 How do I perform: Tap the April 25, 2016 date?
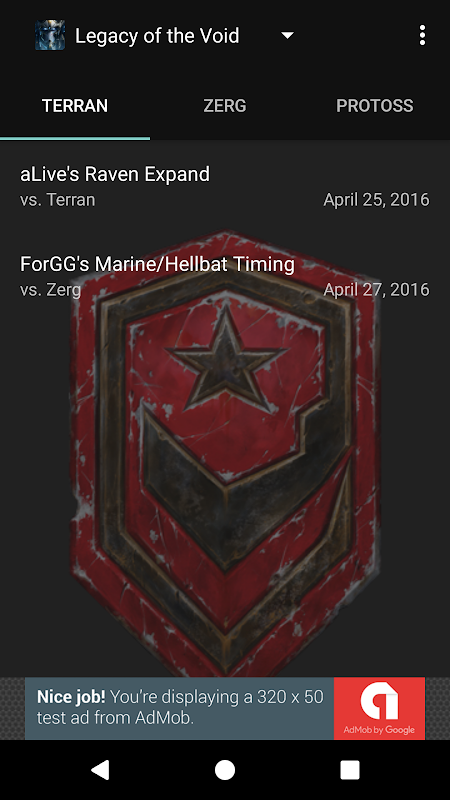click(x=377, y=199)
